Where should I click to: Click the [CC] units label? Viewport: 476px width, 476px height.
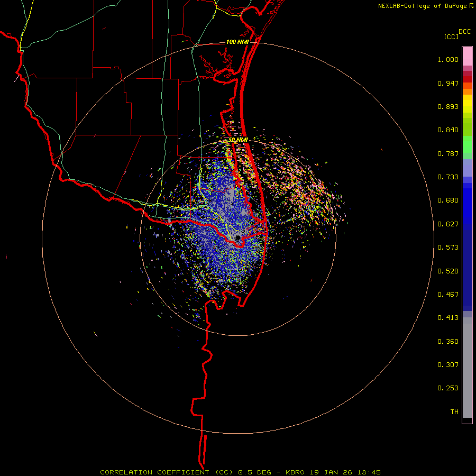pyautogui.click(x=451, y=36)
